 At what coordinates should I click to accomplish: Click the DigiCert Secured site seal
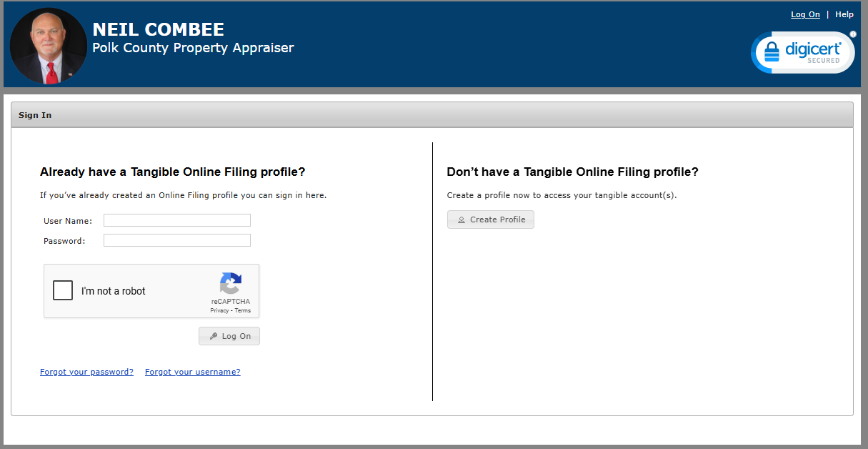pyautogui.click(x=802, y=52)
